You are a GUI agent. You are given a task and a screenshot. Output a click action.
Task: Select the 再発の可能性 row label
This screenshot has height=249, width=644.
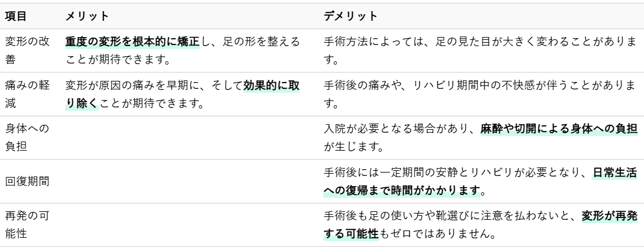pyautogui.click(x=27, y=227)
